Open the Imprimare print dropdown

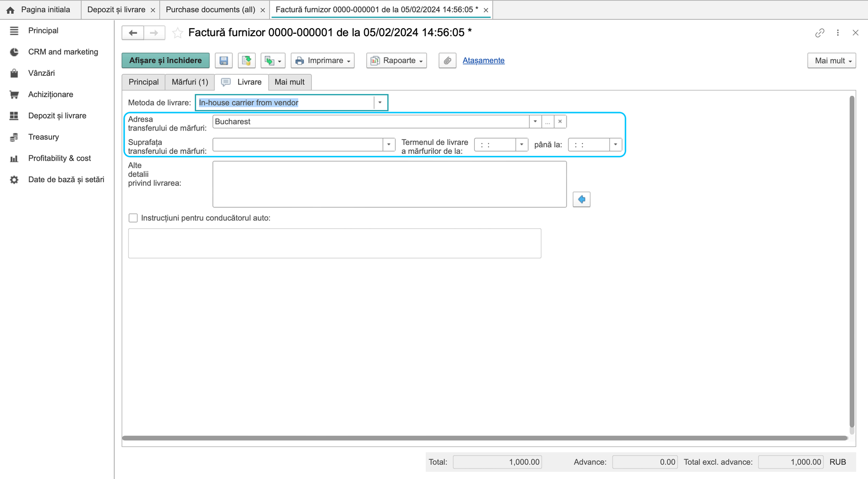[x=323, y=61]
